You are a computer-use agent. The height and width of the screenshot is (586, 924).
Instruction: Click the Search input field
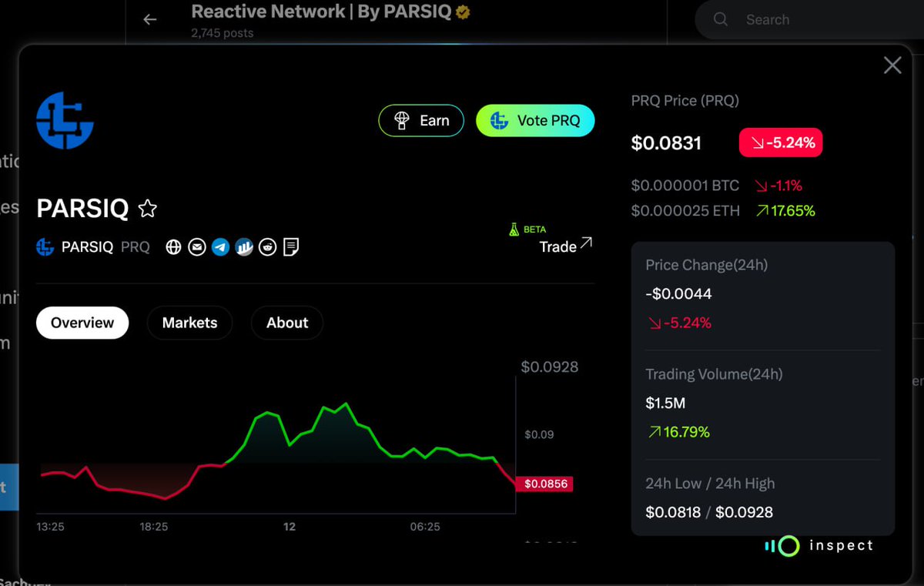[x=808, y=20]
